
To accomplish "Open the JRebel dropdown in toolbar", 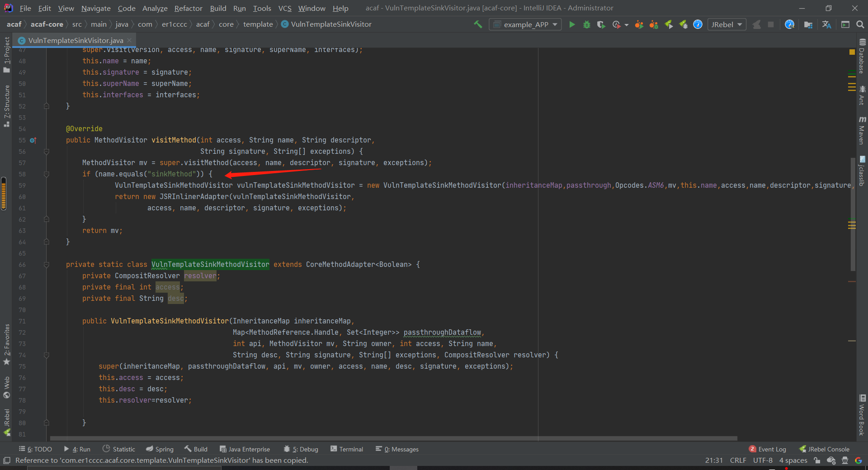I will tap(726, 24).
